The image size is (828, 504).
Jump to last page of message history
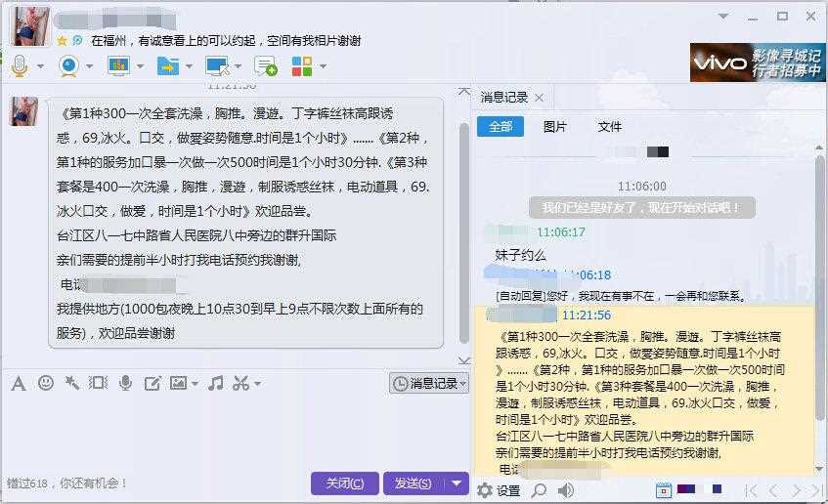(817, 491)
